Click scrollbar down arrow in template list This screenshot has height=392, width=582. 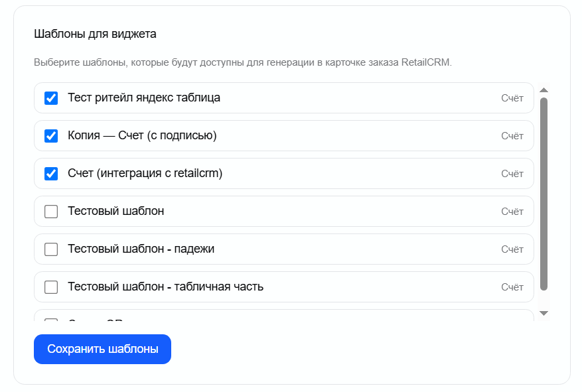[544, 313]
